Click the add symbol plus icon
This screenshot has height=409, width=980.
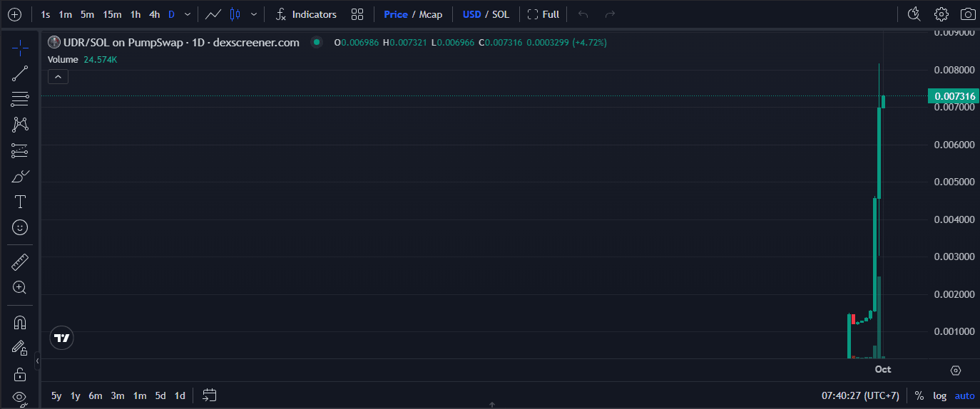coord(14,14)
